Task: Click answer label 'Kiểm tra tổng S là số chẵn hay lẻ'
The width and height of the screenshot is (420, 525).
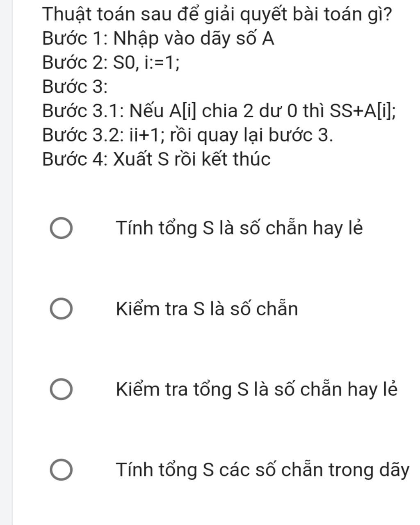Action: tap(257, 389)
